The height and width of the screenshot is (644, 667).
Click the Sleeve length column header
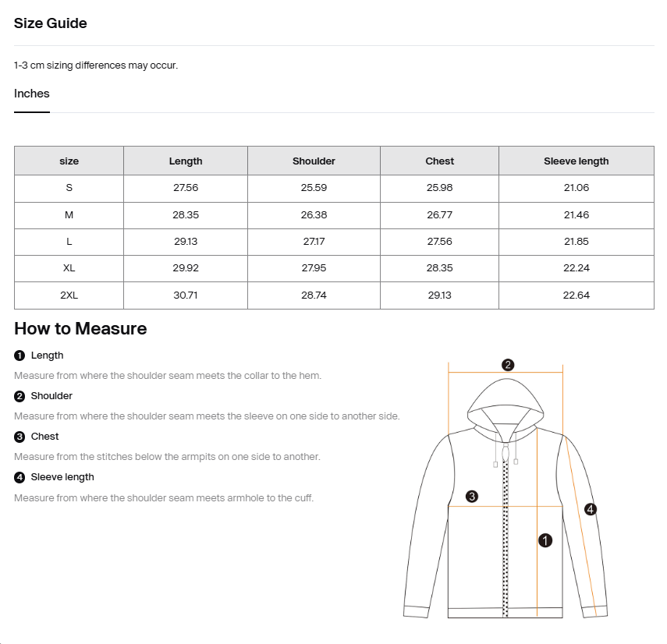576,161
